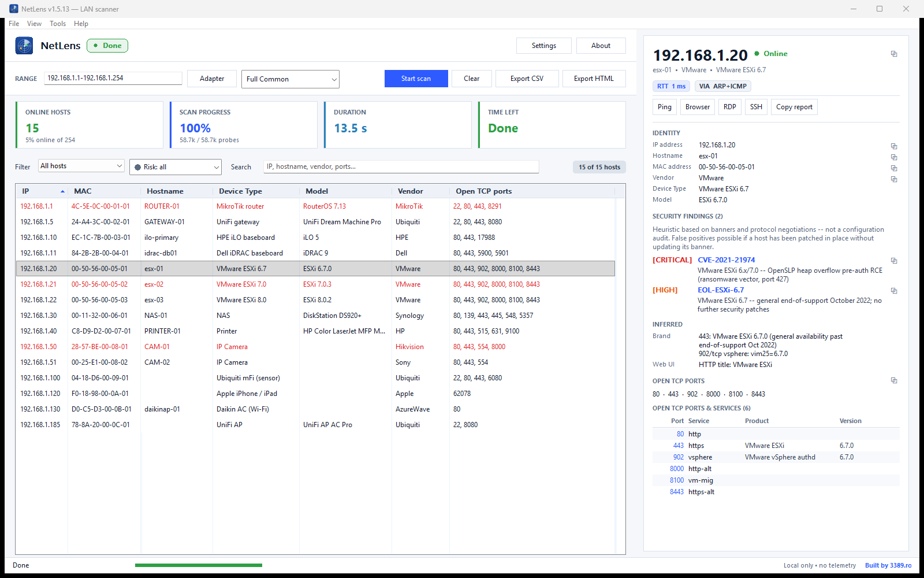Select the 192.168.1.100 Ubiquiti mFi row

pos(315,378)
